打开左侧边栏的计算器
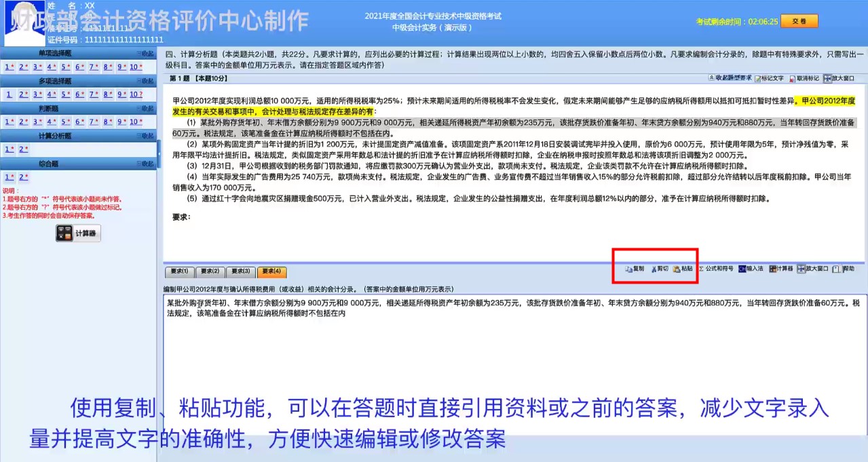The image size is (868, 462). coord(77,233)
